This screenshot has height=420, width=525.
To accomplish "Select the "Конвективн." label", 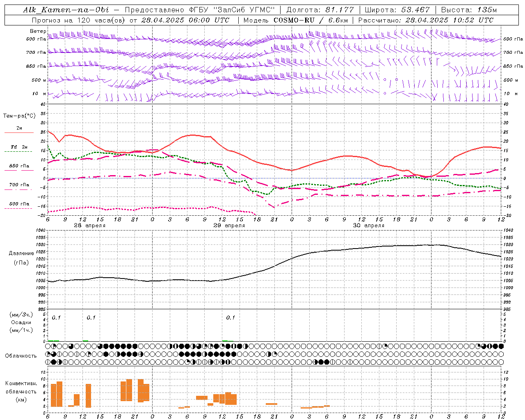I will coord(21,383).
